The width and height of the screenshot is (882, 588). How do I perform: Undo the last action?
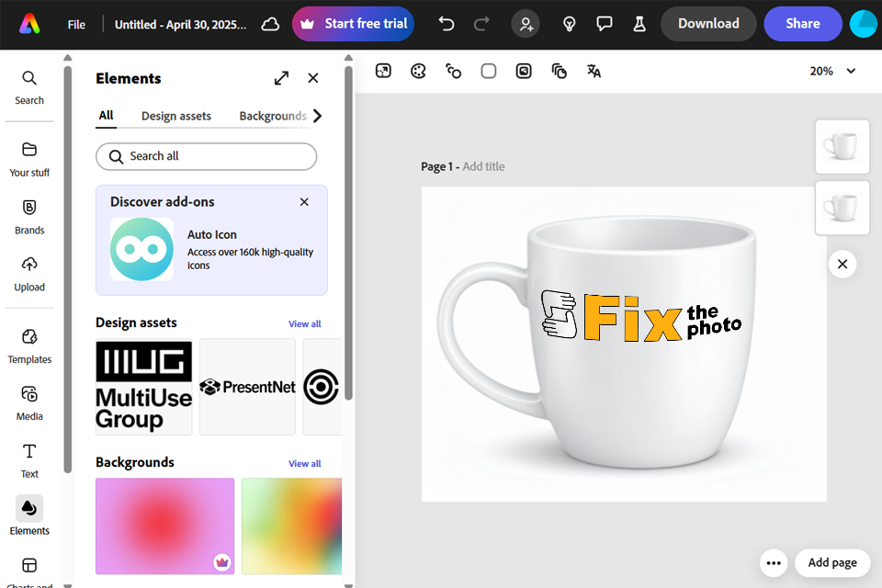(x=447, y=24)
